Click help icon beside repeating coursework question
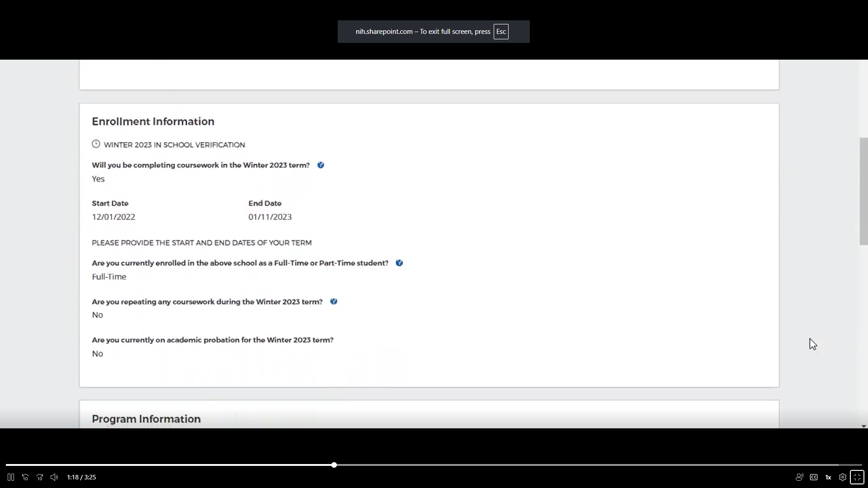Viewport: 868px width, 488px height. click(334, 301)
